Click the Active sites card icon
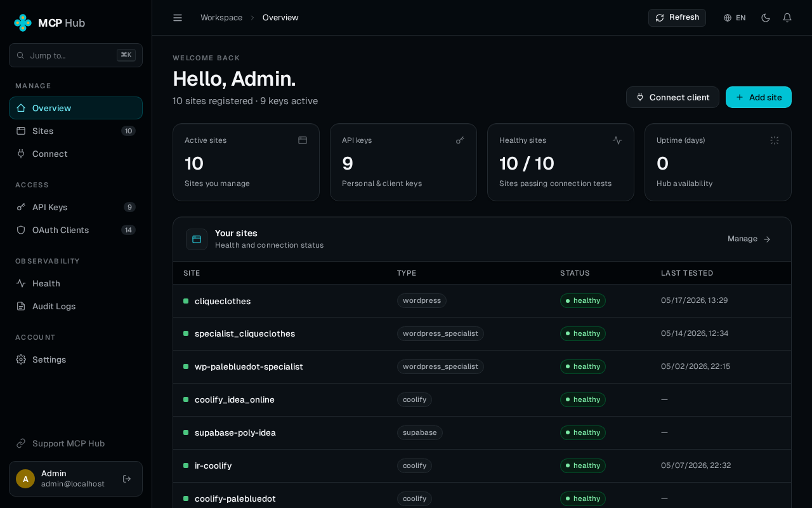Viewport: 812px width, 508px height. [x=303, y=140]
